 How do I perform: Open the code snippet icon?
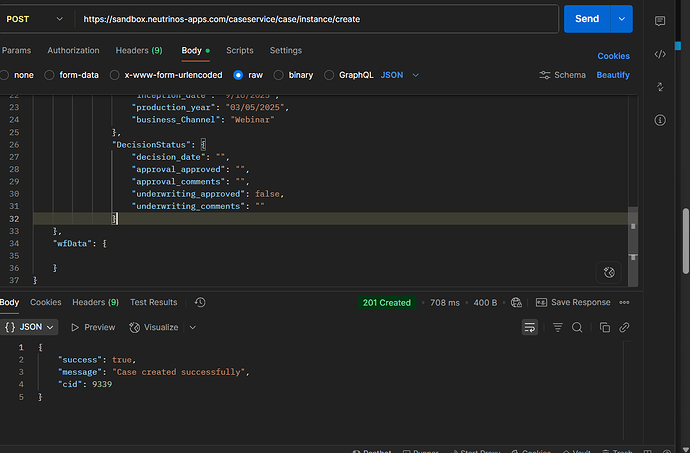[x=660, y=54]
